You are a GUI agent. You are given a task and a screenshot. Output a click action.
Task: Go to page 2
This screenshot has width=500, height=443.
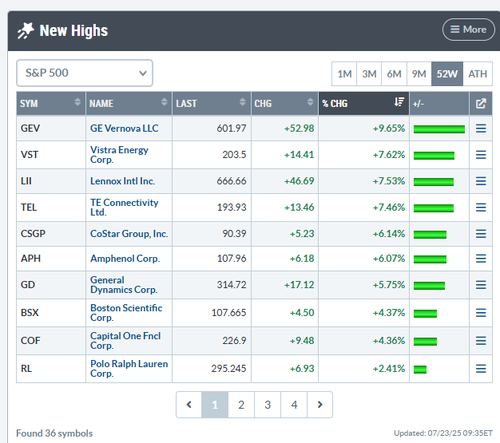(241, 405)
